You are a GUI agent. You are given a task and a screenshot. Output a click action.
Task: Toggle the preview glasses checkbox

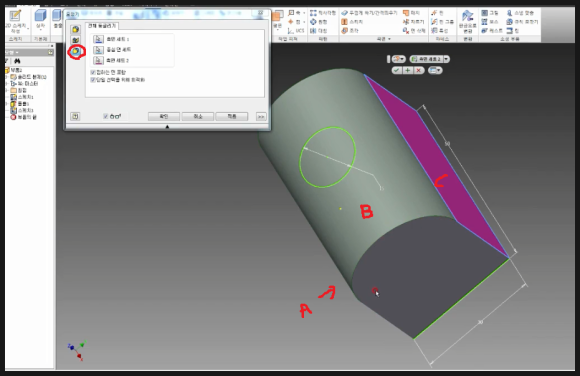click(x=105, y=117)
